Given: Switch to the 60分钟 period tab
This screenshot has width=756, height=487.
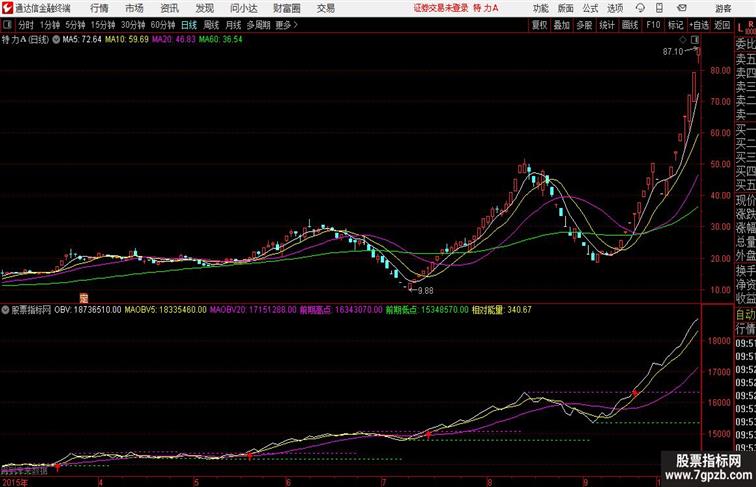Looking at the screenshot, I should coord(163,25).
